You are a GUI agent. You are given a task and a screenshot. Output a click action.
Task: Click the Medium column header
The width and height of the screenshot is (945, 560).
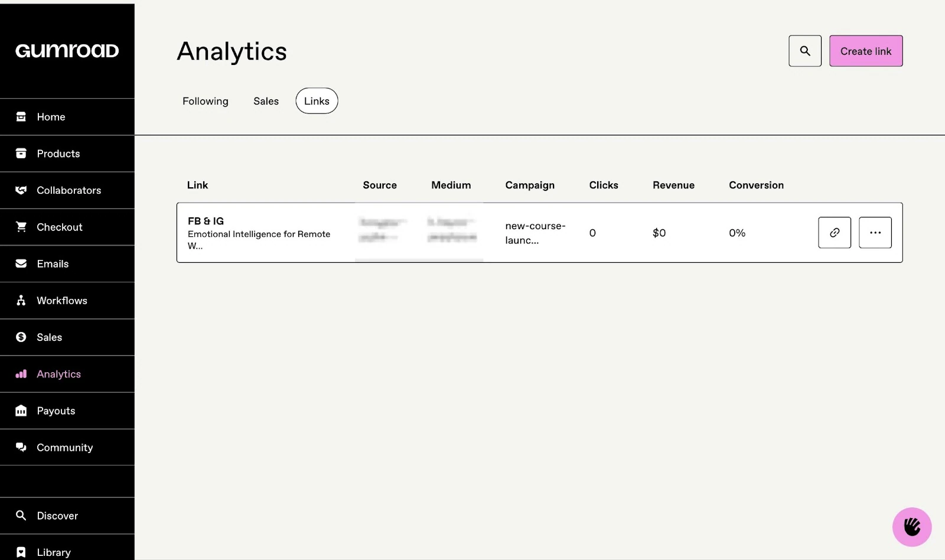pos(451,185)
